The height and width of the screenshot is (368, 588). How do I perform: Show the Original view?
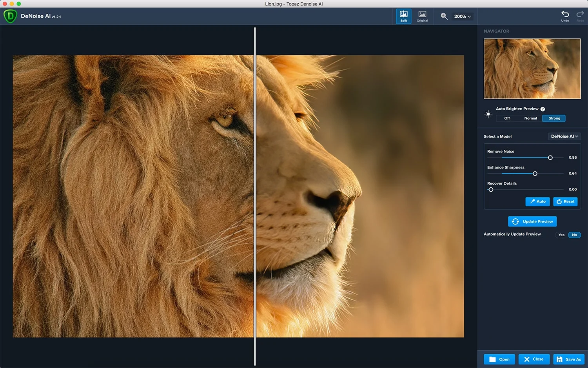point(422,16)
